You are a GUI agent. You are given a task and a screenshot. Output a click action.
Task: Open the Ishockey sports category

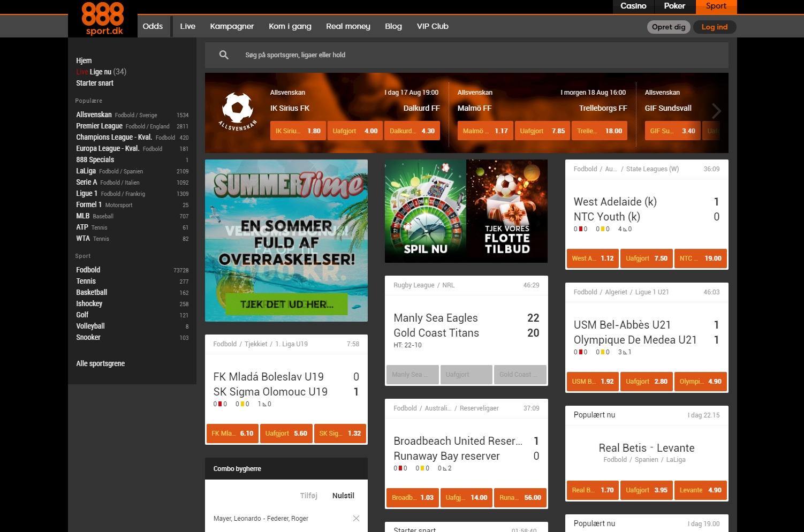point(89,303)
